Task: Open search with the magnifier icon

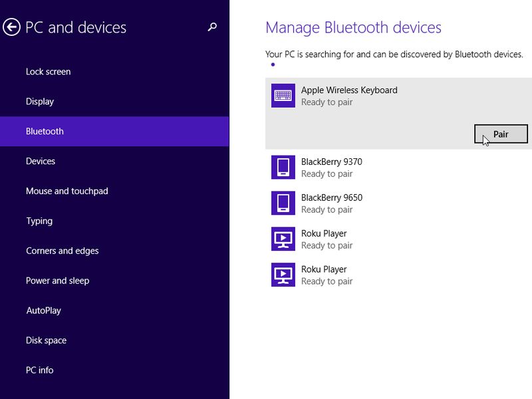Action: 212,27
